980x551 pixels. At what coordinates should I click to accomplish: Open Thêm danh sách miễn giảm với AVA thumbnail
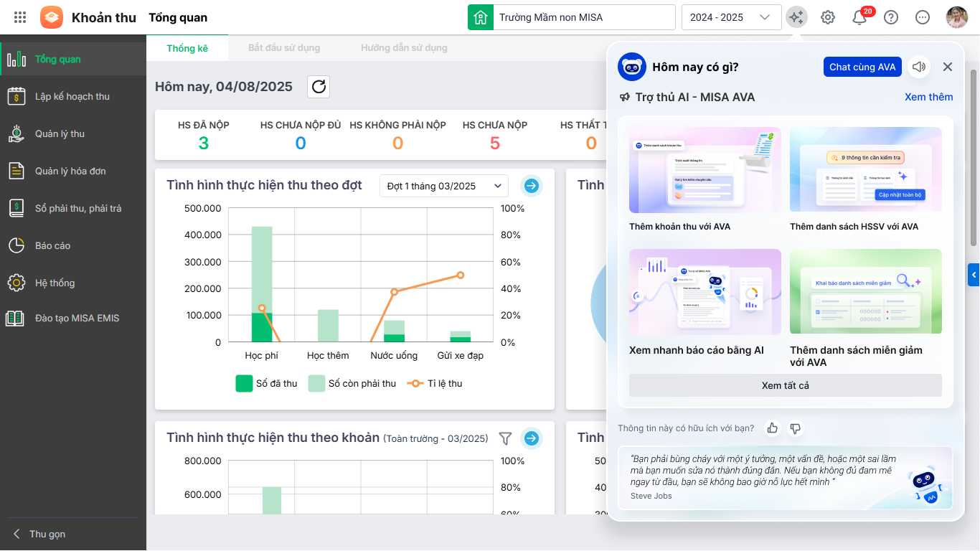[866, 292]
